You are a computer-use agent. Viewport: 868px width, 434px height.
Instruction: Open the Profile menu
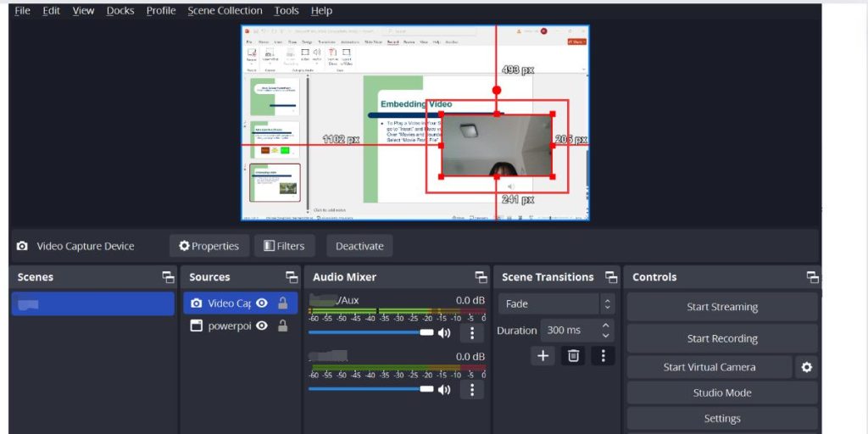[x=161, y=10]
